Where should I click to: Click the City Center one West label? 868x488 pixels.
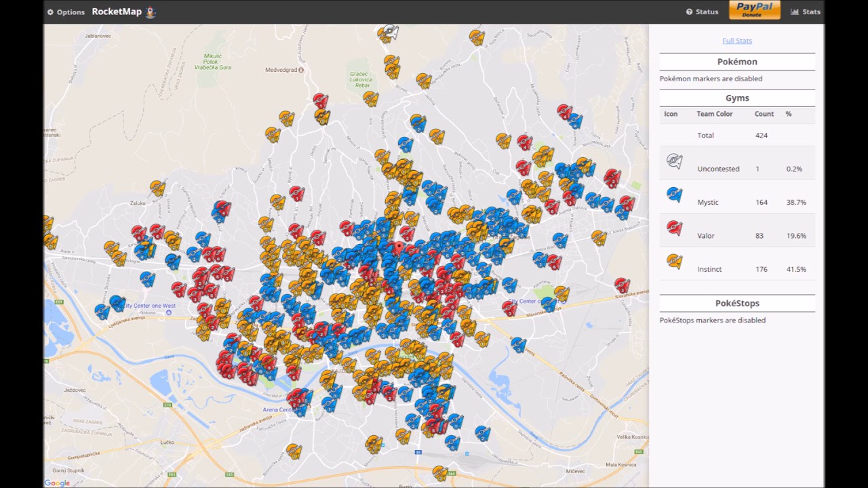[x=149, y=306]
